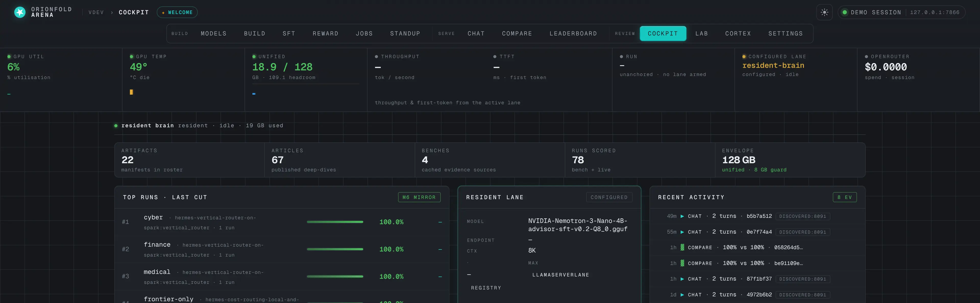Click the GPU UTIL status dot
Viewport: 980px width, 303px height.
pos(9,57)
